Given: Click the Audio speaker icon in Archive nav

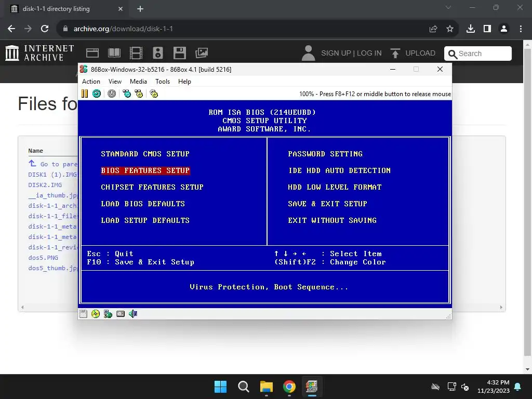Looking at the screenshot, I should [x=158, y=53].
